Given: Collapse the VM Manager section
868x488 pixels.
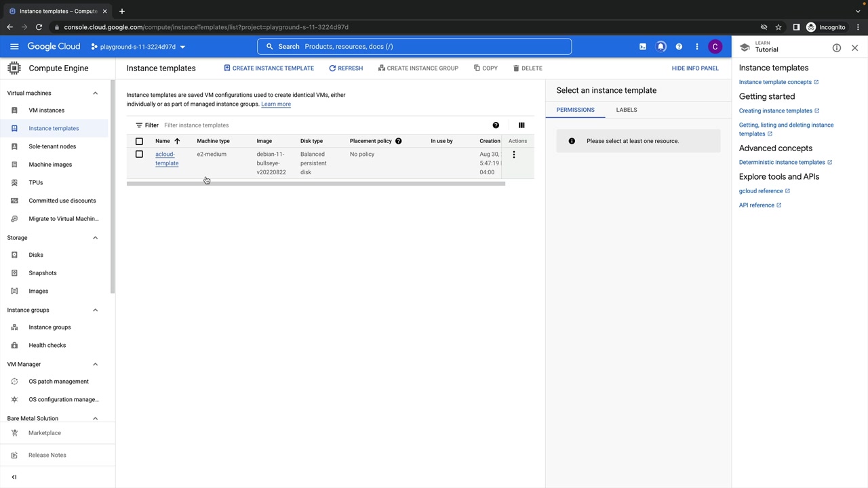Looking at the screenshot, I should (95, 365).
